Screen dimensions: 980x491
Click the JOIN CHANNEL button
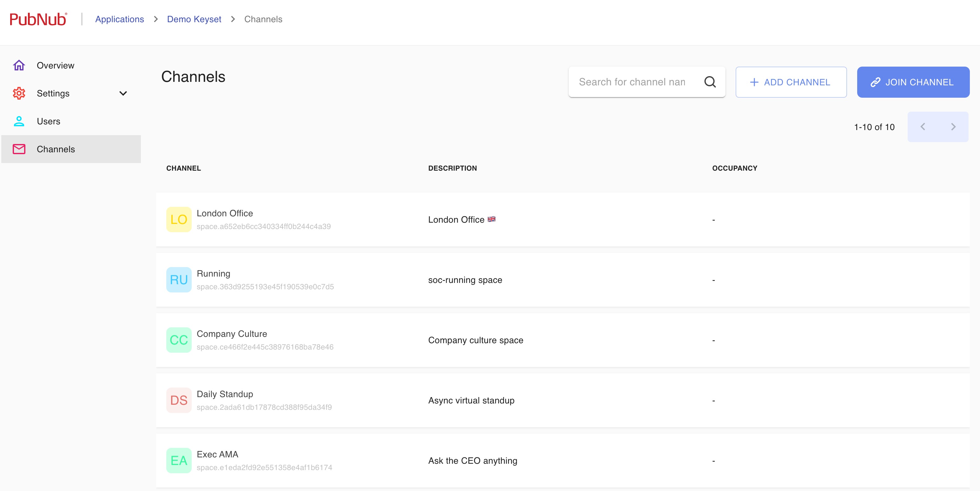point(913,82)
